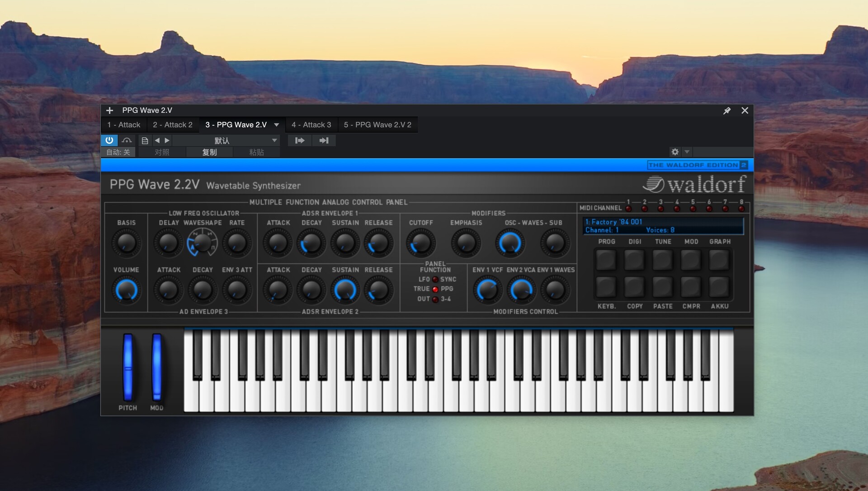Click the 复制 copy button
The height and width of the screenshot is (491, 868).
click(x=209, y=152)
